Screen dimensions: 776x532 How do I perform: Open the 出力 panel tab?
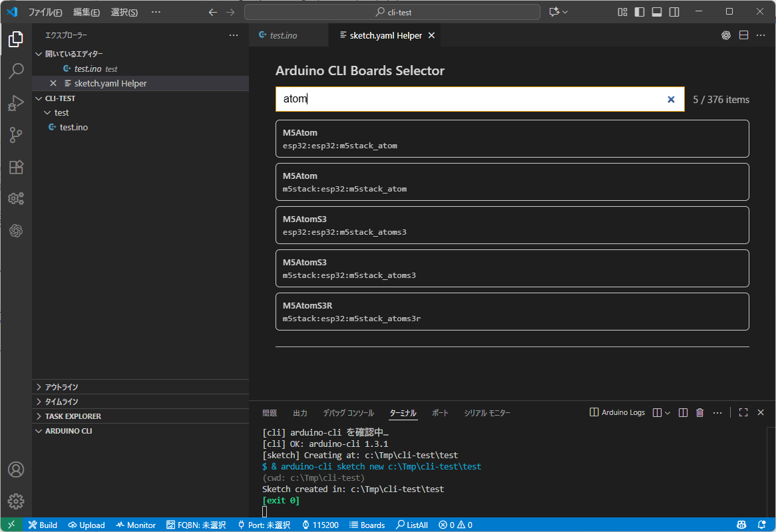point(300,413)
